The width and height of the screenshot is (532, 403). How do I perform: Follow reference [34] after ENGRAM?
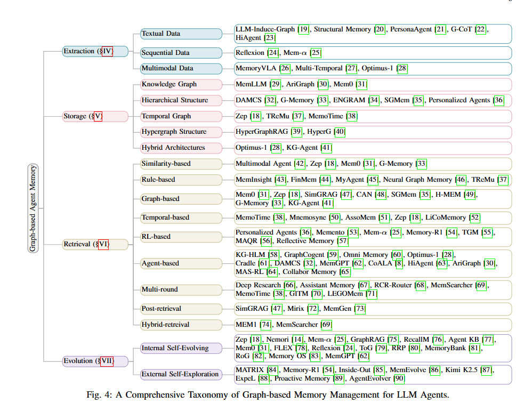(x=374, y=100)
